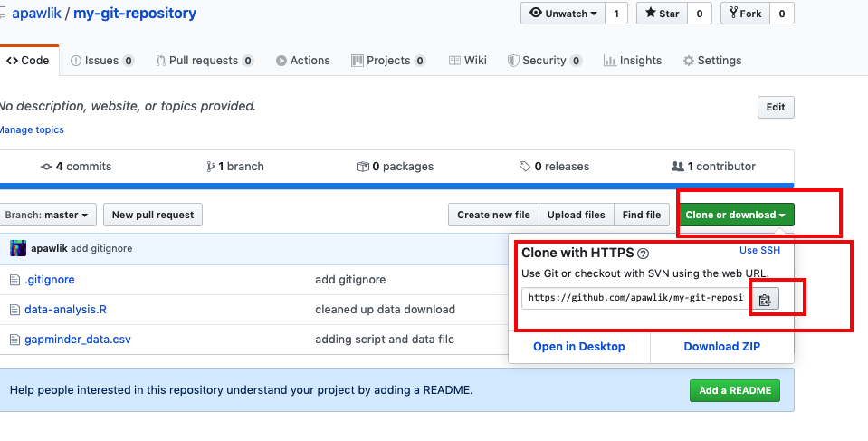Click the help icon beside Clone with HTTPS
Image resolution: width=868 pixels, height=441 pixels.
[x=643, y=254]
